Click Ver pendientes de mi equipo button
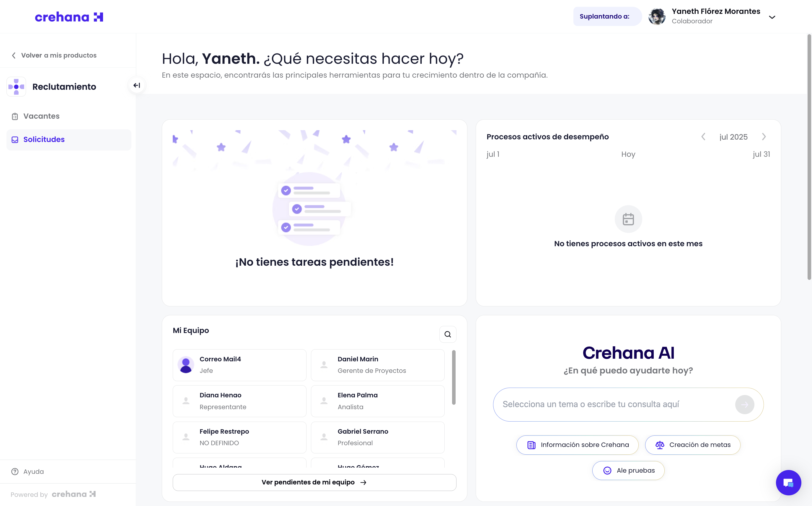 point(314,482)
